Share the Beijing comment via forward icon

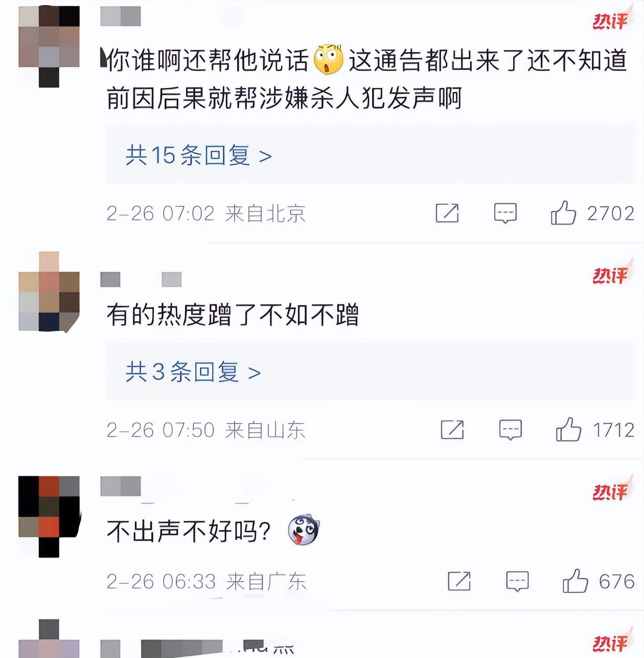pyautogui.click(x=447, y=213)
